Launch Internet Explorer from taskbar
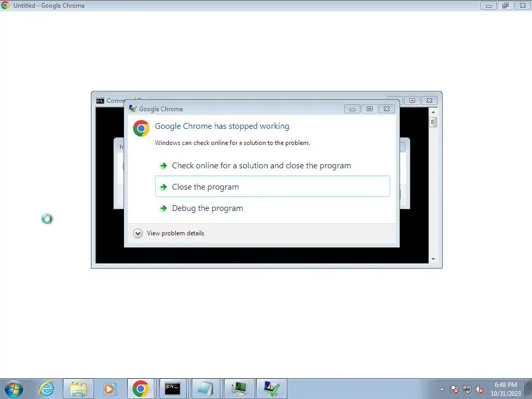 pos(46,389)
